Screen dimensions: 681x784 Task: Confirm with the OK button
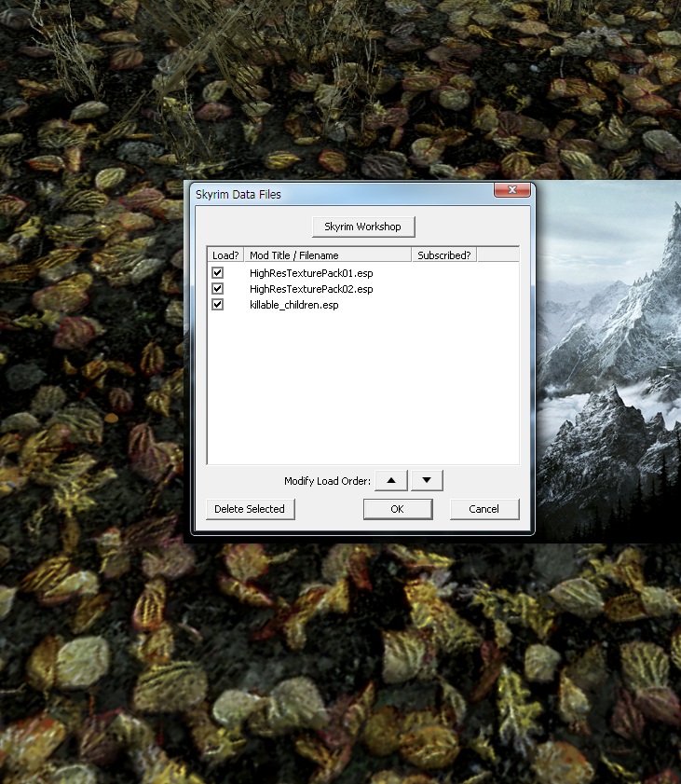(x=398, y=509)
